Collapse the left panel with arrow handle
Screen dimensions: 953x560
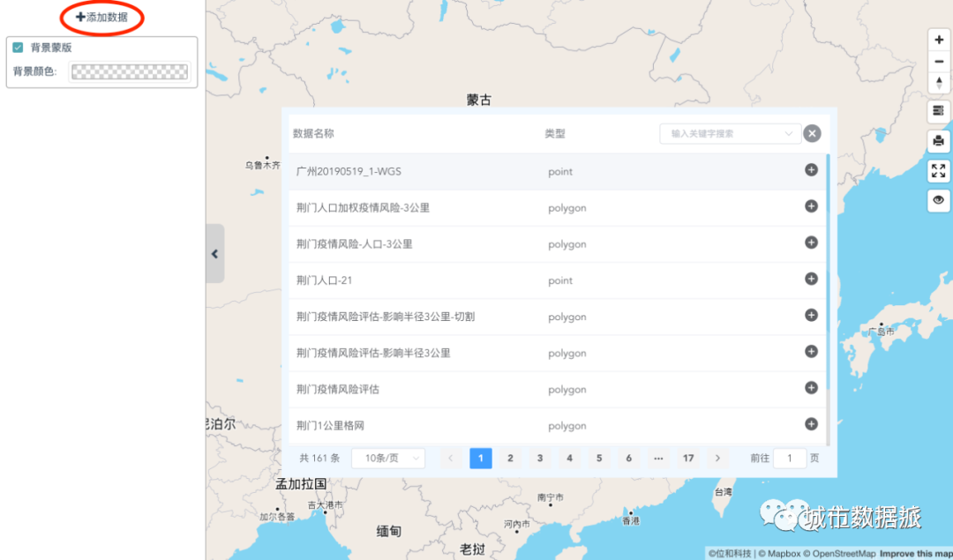(215, 254)
